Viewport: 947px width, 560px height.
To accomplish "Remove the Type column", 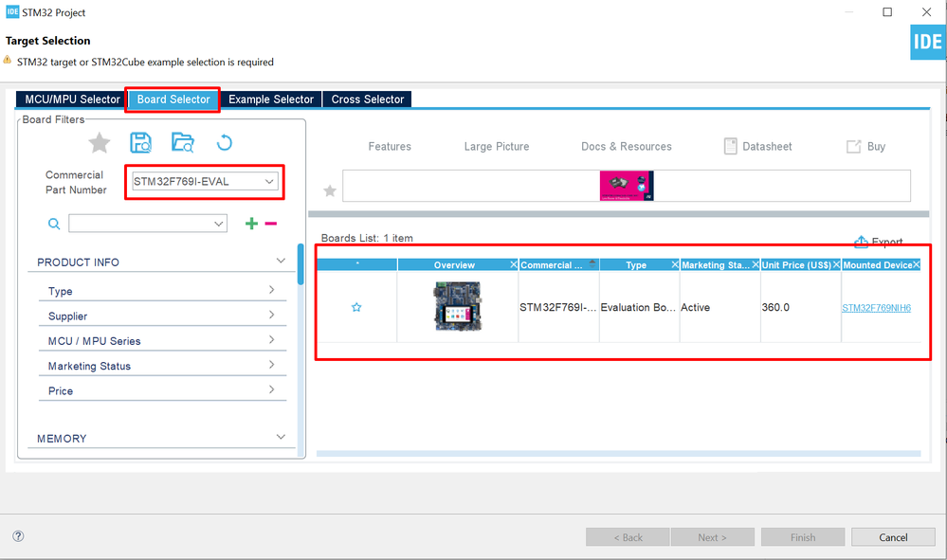I will 675,264.
